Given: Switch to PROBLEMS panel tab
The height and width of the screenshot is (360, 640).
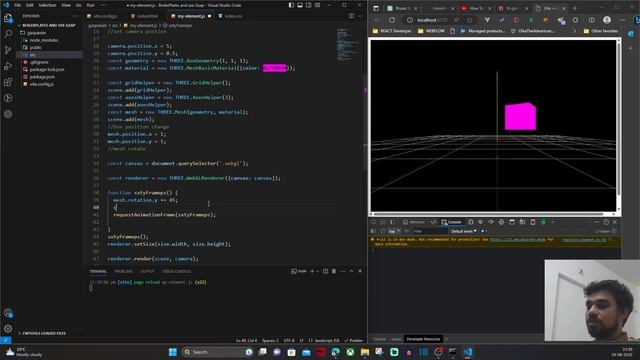Looking at the screenshot, I should [x=123, y=271].
